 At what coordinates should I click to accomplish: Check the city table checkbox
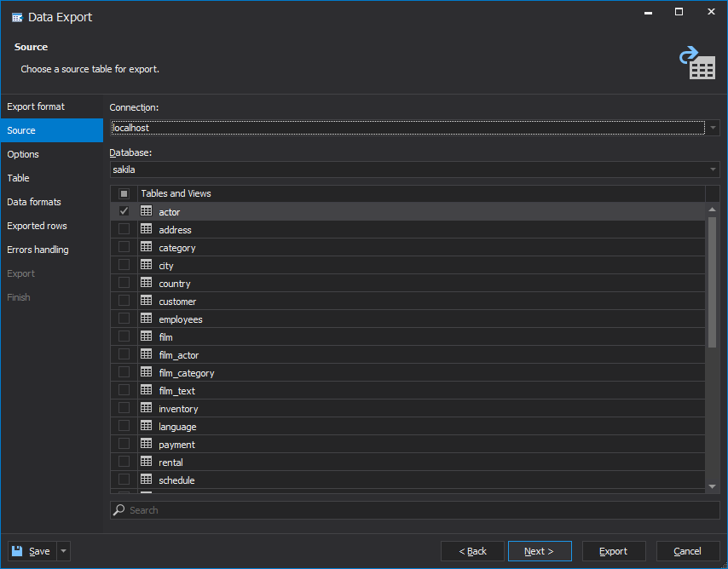click(x=124, y=265)
